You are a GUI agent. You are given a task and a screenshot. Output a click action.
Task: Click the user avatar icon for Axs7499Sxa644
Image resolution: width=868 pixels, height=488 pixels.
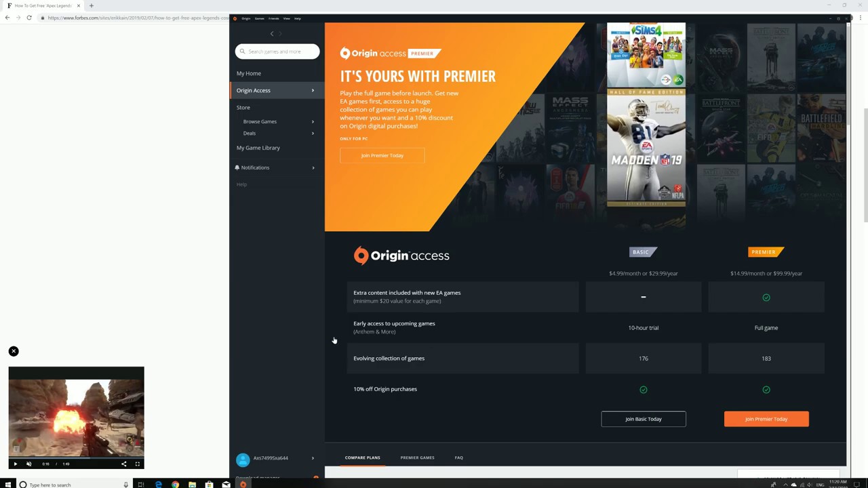pos(243,459)
